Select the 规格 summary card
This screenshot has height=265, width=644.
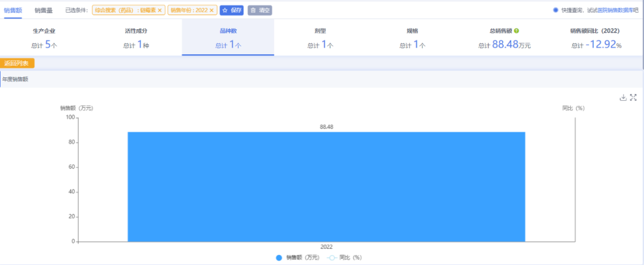click(x=412, y=38)
